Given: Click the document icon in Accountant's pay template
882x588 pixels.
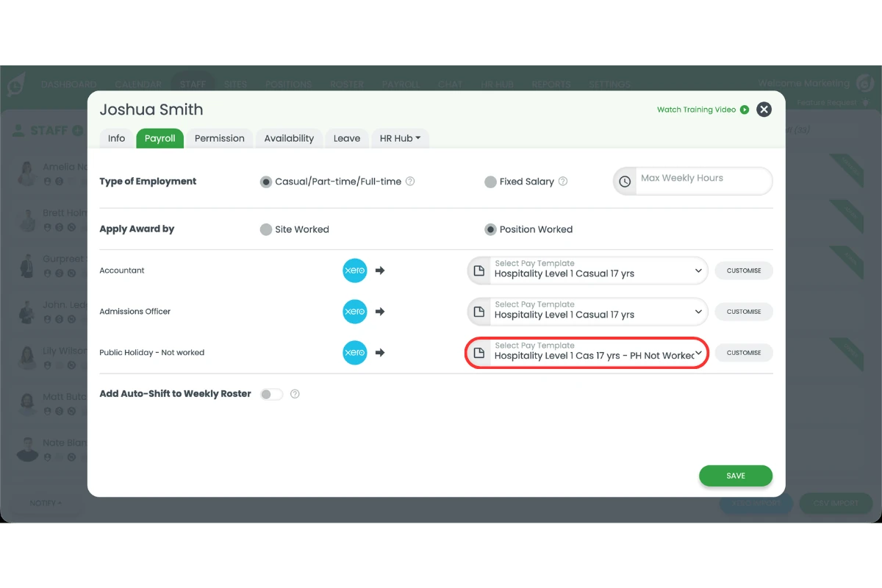Looking at the screenshot, I should [479, 270].
